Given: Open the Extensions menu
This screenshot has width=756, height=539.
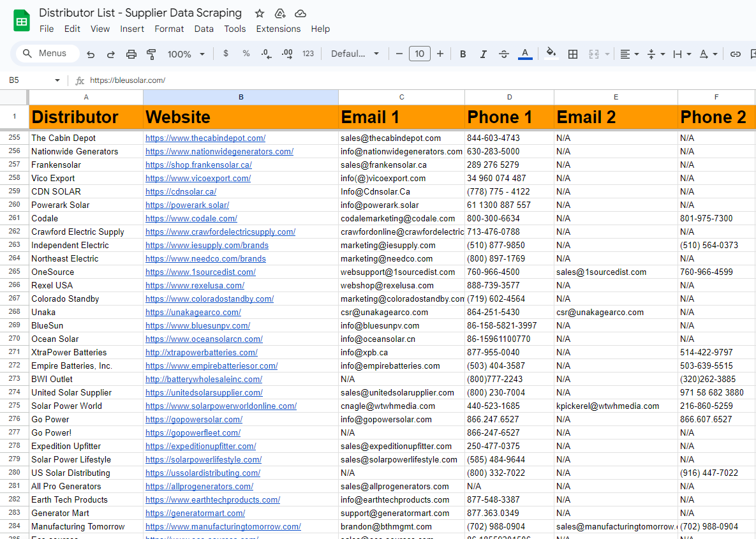Looking at the screenshot, I should tap(278, 29).
